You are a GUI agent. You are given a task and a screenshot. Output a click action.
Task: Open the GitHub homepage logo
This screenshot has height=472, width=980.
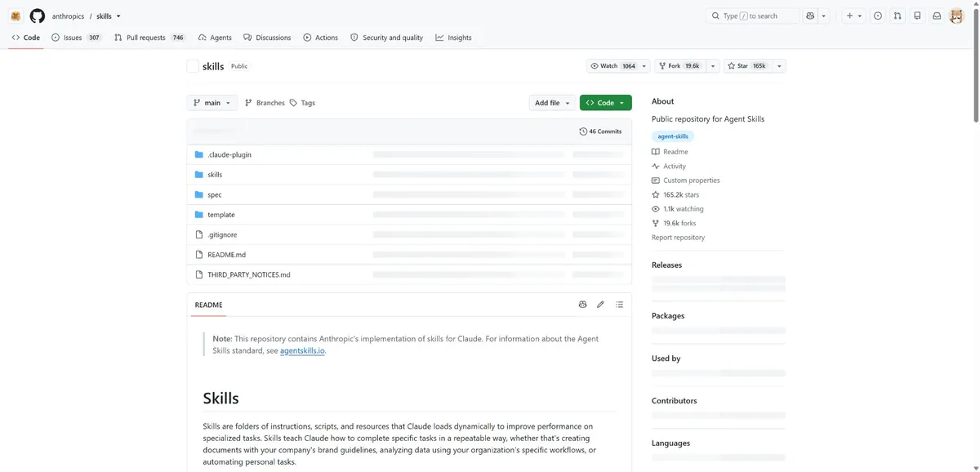click(x=37, y=16)
